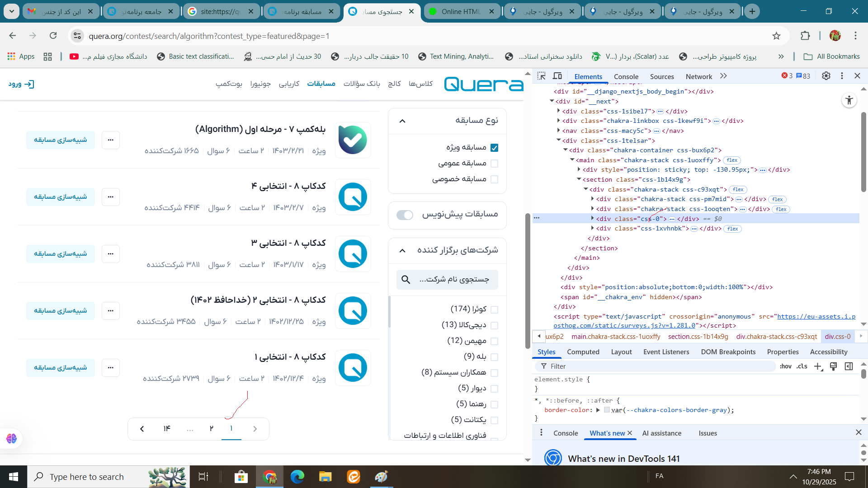The image size is (868, 488).
Task: Toggle the device toolbar icon in DevTools
Action: coord(557,76)
